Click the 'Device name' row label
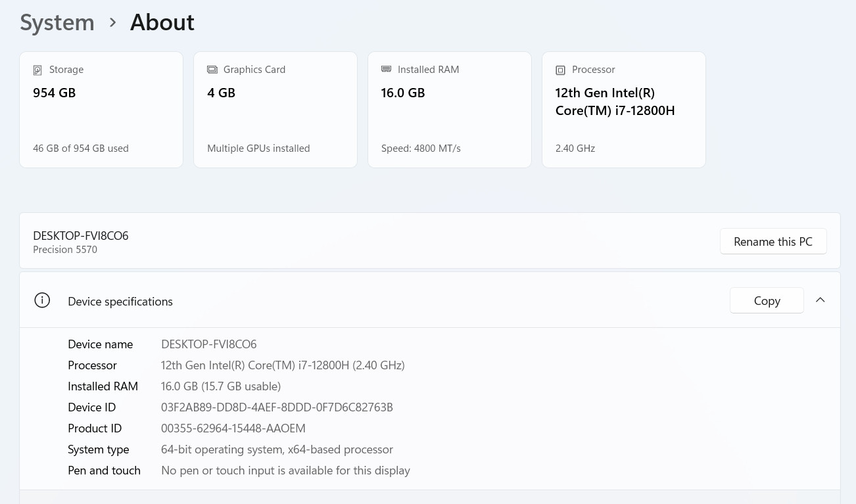This screenshot has height=504, width=856. click(101, 344)
